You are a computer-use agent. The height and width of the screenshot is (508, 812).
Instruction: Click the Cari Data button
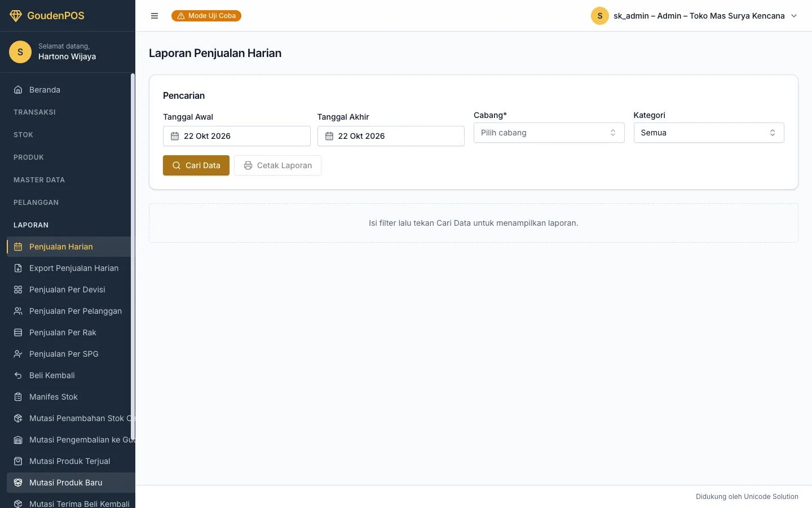point(196,165)
